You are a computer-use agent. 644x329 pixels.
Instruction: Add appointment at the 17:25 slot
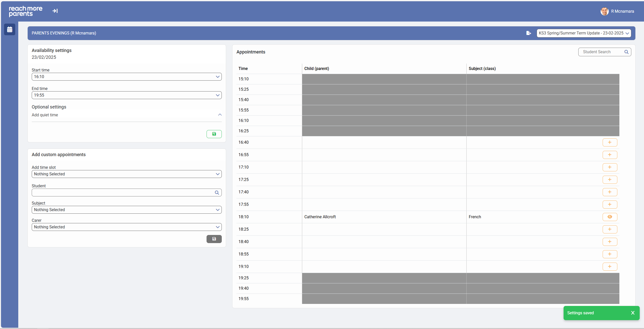(x=610, y=180)
